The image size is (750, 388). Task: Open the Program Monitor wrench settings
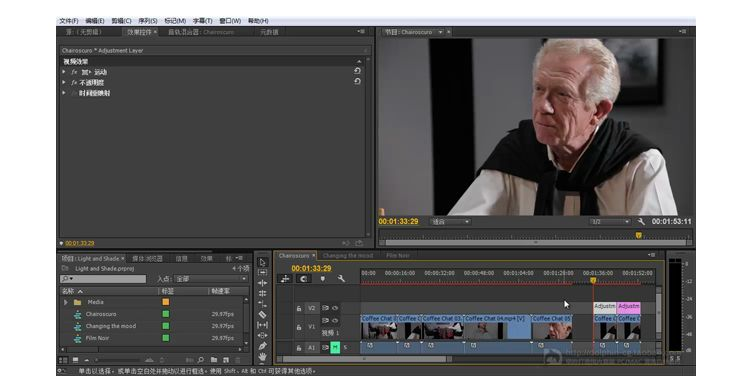(x=641, y=222)
